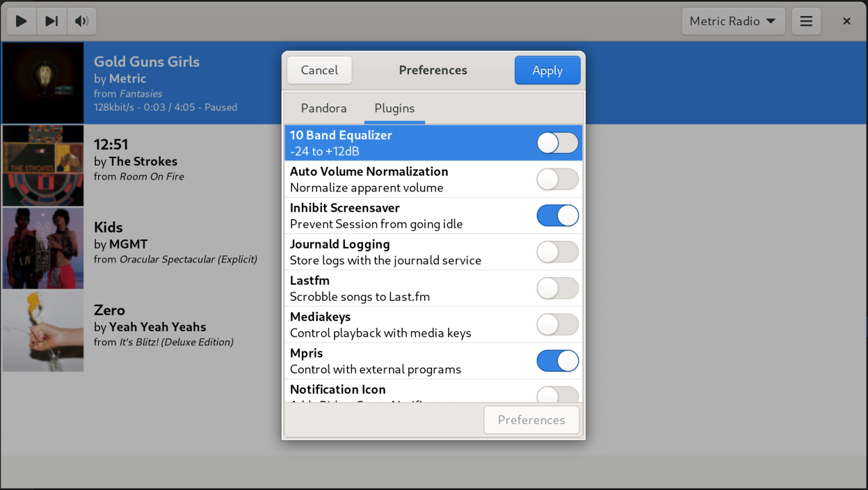Enable Lastfm scrobbling switch
This screenshot has height=490, width=868.
click(x=557, y=288)
